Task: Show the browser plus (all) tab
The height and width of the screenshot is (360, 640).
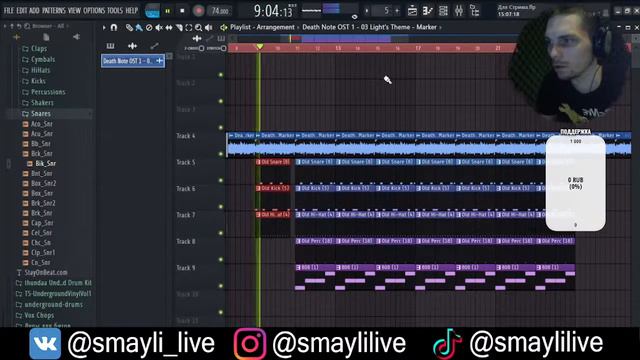Action: (x=17, y=37)
